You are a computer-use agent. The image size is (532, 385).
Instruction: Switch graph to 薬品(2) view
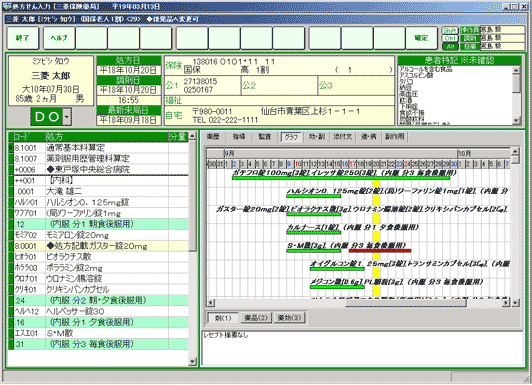pyautogui.click(x=256, y=318)
